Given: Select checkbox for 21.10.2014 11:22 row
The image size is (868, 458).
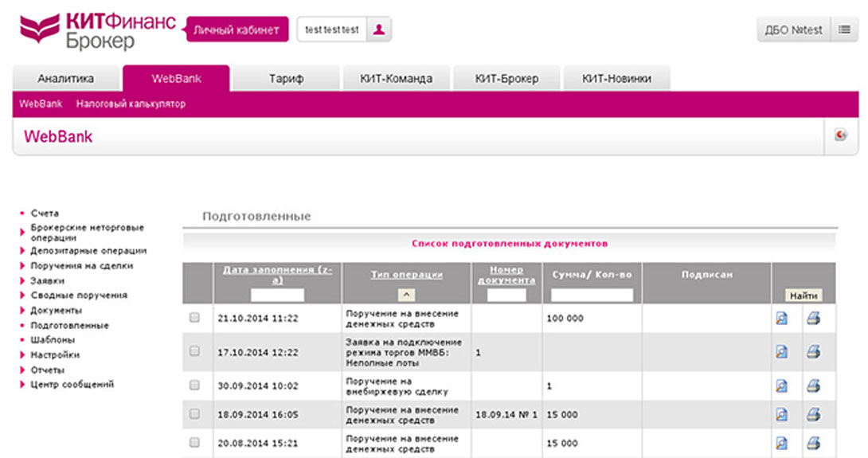Looking at the screenshot, I should coord(194,318).
